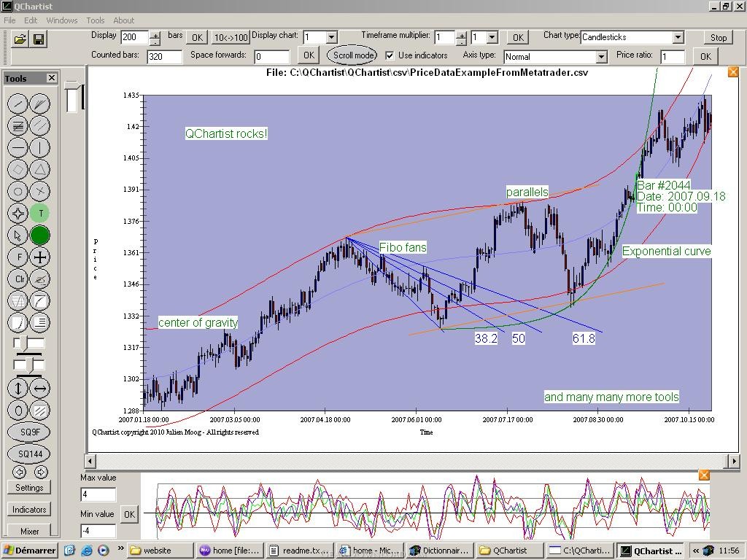747x560 pixels.
Task: Open the green drawing color circle
Action: [x=40, y=236]
